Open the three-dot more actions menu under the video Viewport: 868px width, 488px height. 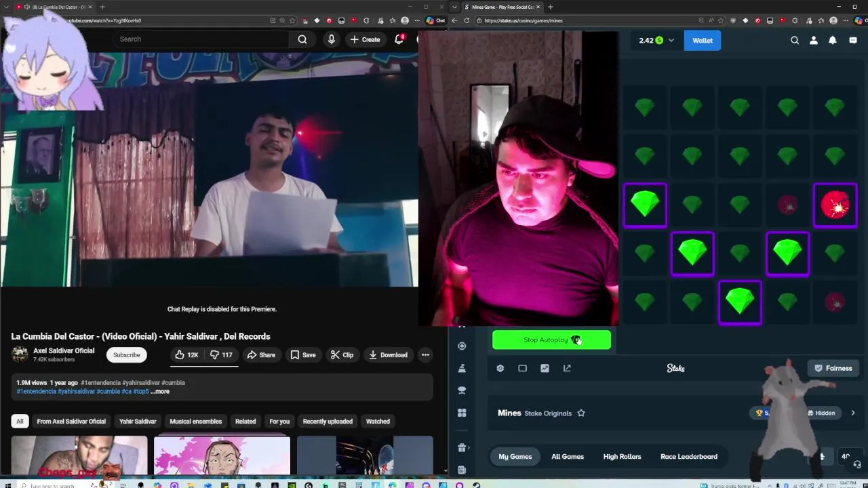click(425, 355)
